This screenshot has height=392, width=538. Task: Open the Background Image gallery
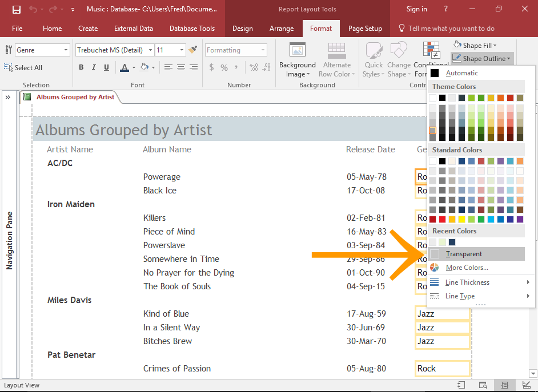click(x=297, y=59)
